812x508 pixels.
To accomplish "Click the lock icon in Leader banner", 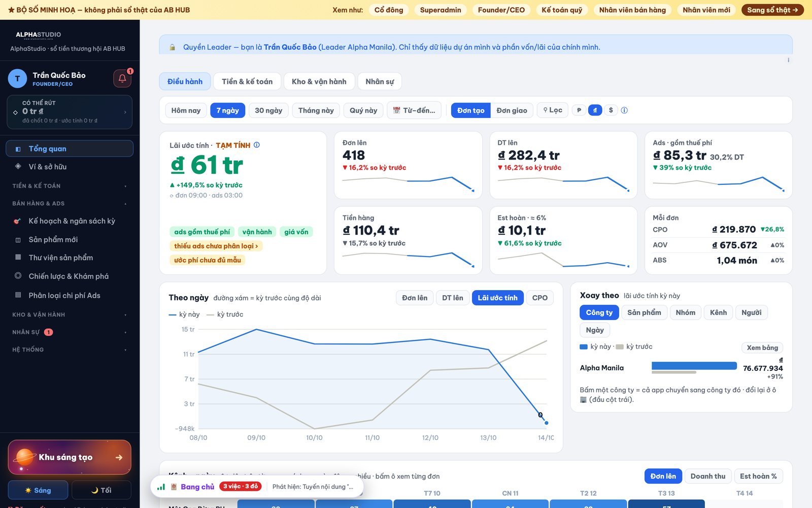I will pos(173,47).
